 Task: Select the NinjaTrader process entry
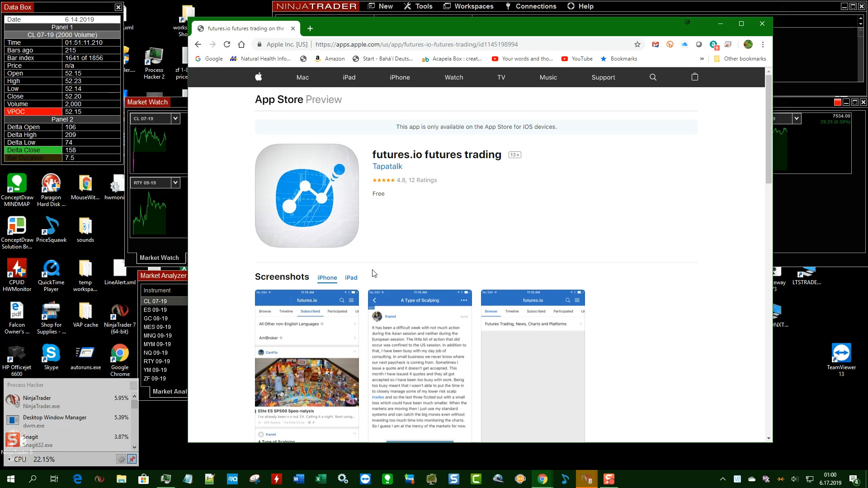pos(68,402)
